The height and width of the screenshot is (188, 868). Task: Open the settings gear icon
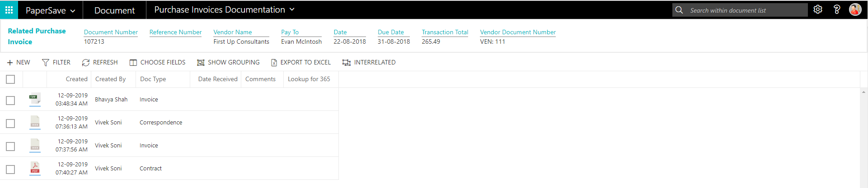pos(818,9)
